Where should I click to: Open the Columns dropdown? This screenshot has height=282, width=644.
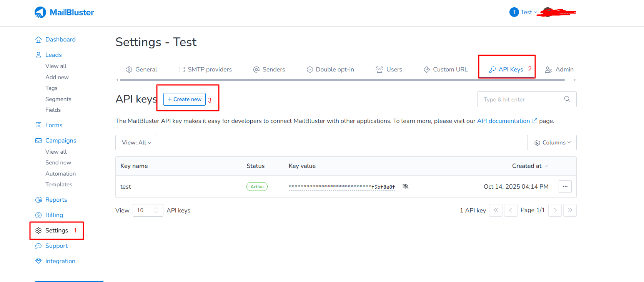point(552,143)
